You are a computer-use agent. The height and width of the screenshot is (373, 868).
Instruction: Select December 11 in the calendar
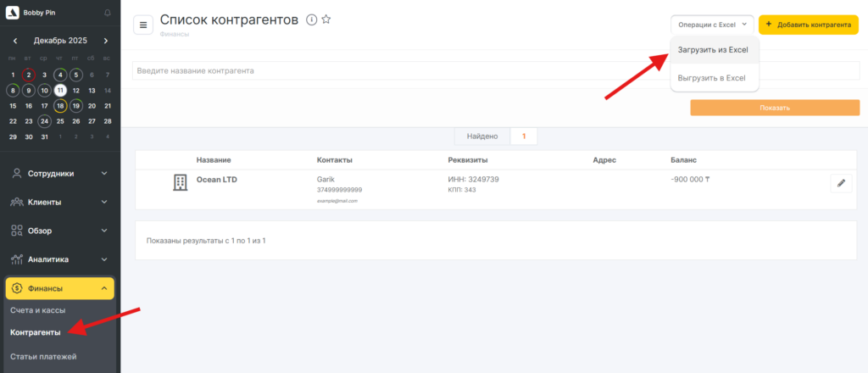[x=60, y=90]
